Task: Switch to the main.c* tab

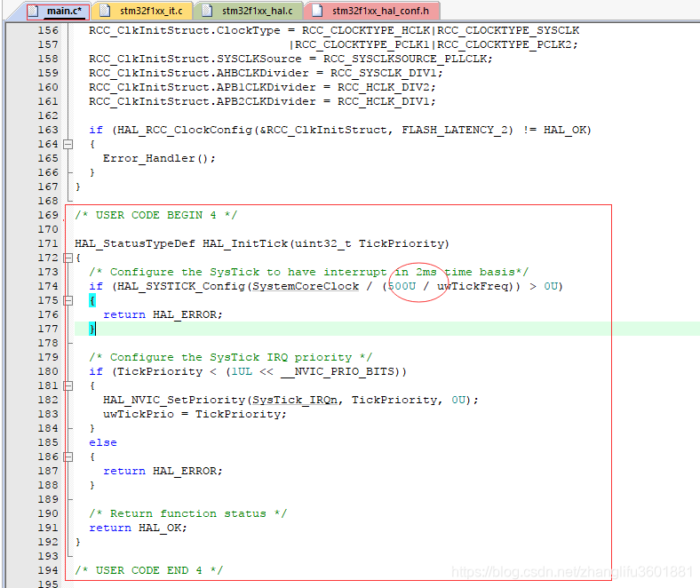Action: (x=58, y=11)
